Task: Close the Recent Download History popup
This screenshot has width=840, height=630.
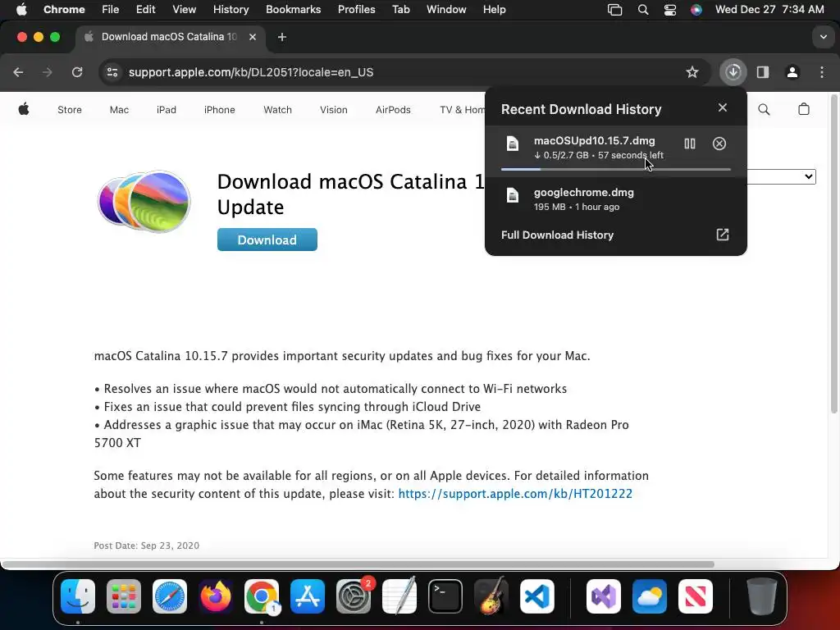Action: click(x=722, y=107)
